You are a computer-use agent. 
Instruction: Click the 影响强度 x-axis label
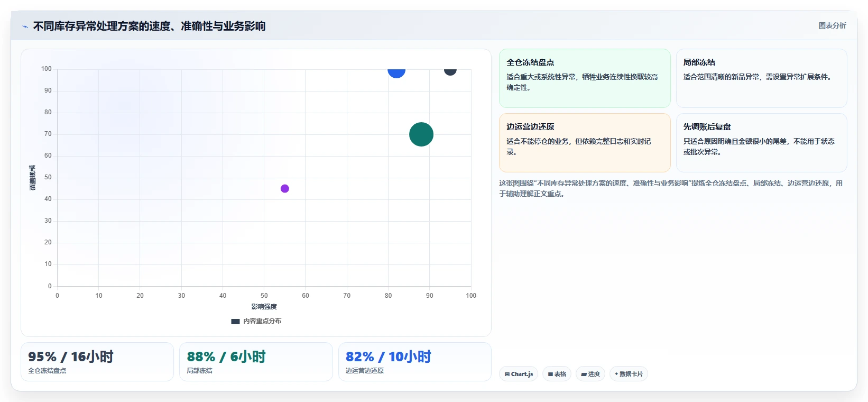(264, 307)
